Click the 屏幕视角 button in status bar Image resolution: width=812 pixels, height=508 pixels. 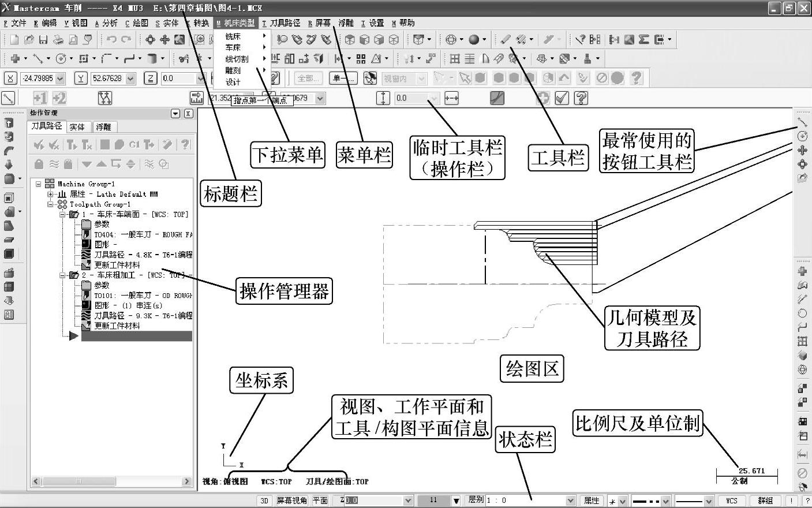(291, 500)
